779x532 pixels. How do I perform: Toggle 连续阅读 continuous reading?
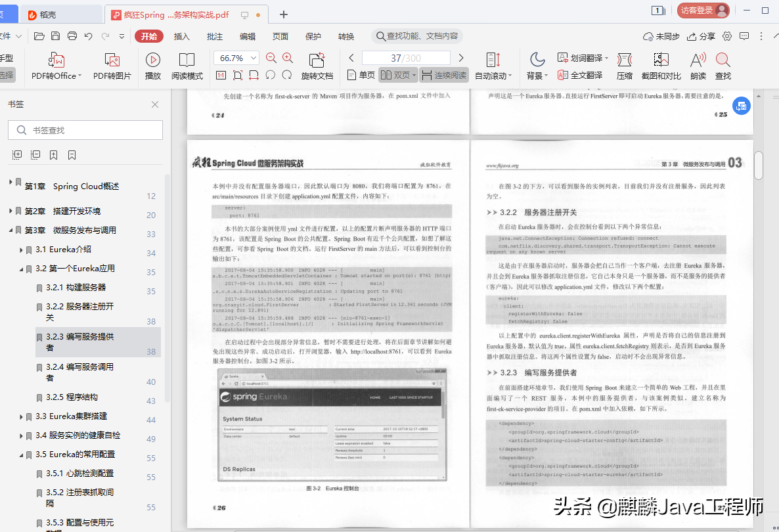(x=443, y=75)
